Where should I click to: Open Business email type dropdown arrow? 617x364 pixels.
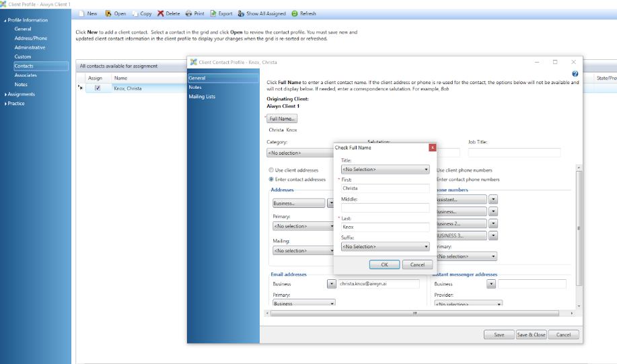click(331, 284)
